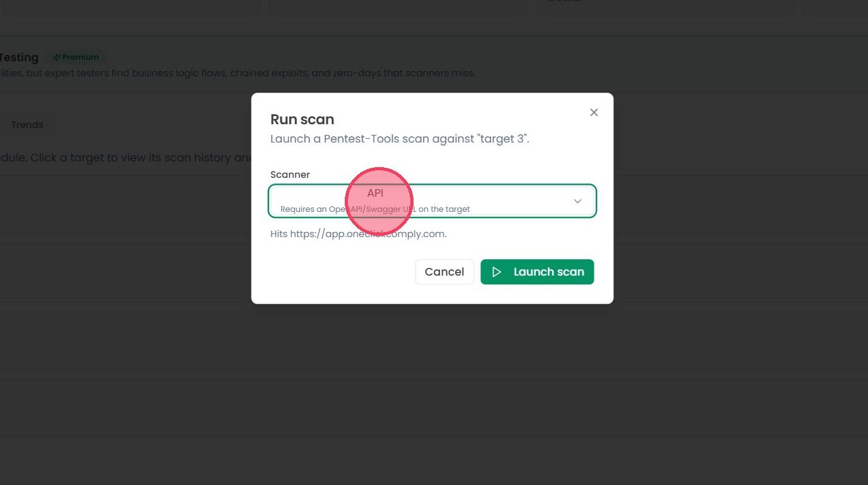Click the pink click-indicator circle
This screenshot has height=485, width=868.
coord(379,201)
